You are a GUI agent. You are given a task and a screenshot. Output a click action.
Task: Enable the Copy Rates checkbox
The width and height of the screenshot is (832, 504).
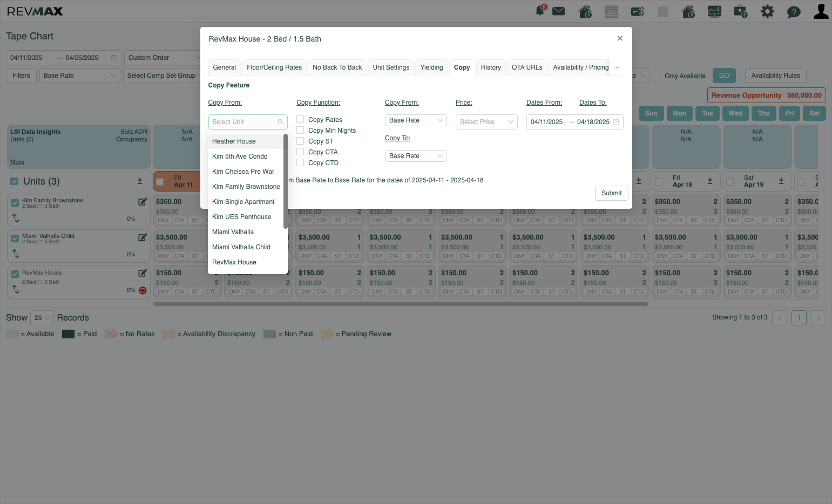300,119
